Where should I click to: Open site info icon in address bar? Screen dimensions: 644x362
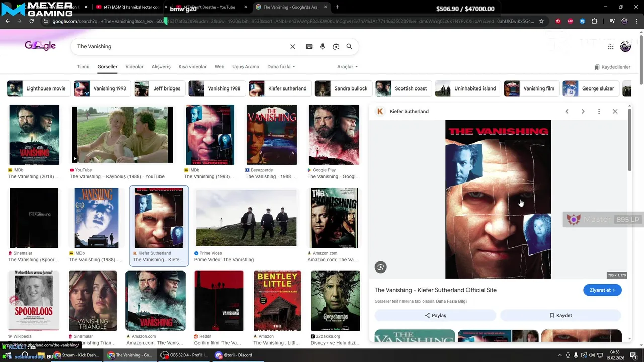[x=46, y=21]
